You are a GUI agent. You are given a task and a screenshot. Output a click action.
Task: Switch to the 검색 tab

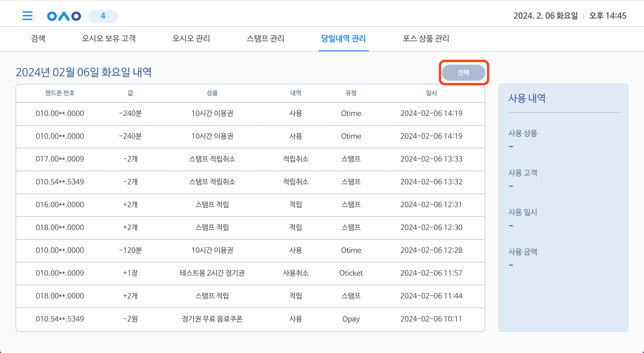click(x=38, y=38)
